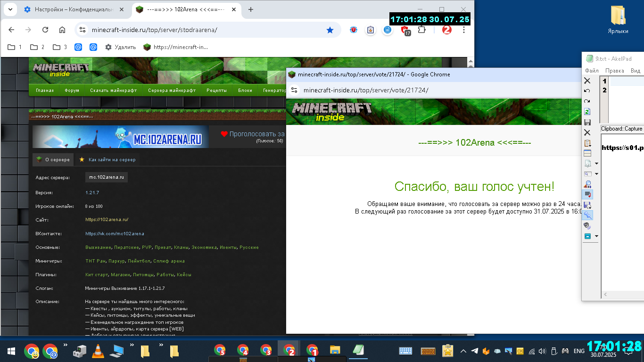Open vk.com/mc102arena link

[x=115, y=233]
